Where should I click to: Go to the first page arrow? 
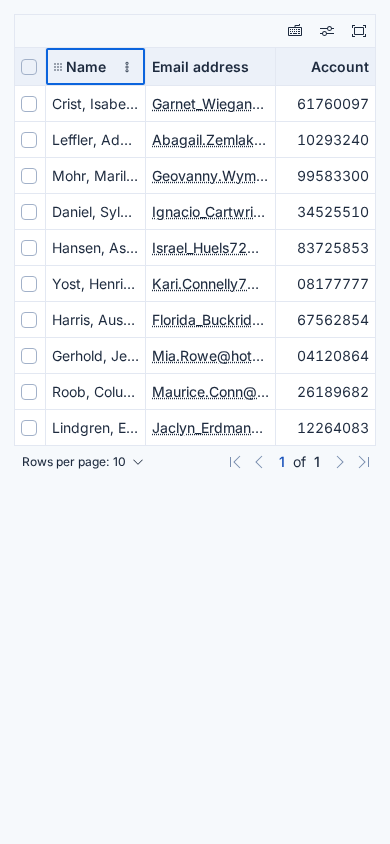tap(235, 462)
